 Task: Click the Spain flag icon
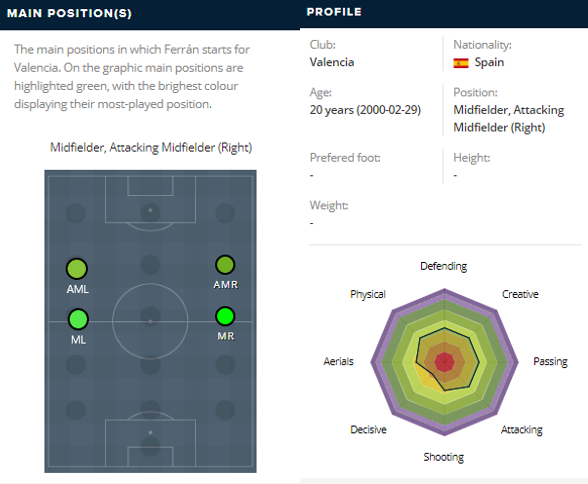pos(461,63)
